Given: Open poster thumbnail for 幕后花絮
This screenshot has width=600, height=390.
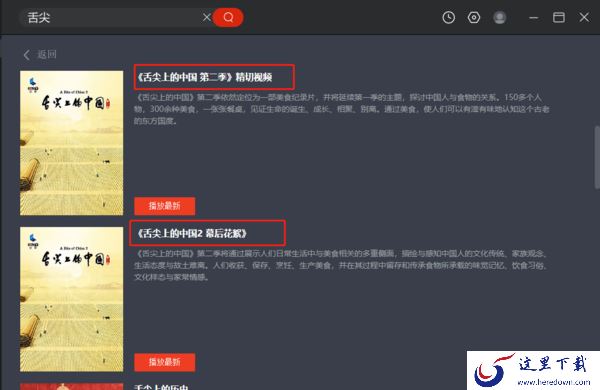Looking at the screenshot, I should pyautogui.click(x=72, y=299).
